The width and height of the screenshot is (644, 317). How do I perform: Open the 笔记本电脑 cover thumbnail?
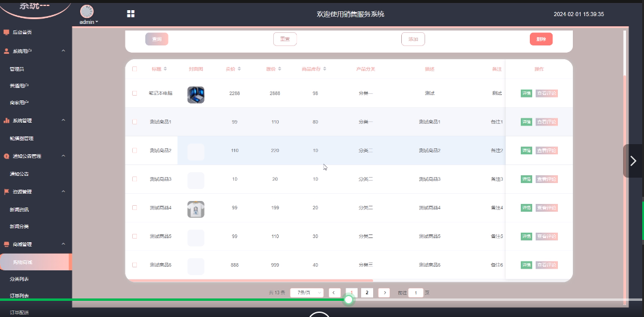tap(196, 95)
